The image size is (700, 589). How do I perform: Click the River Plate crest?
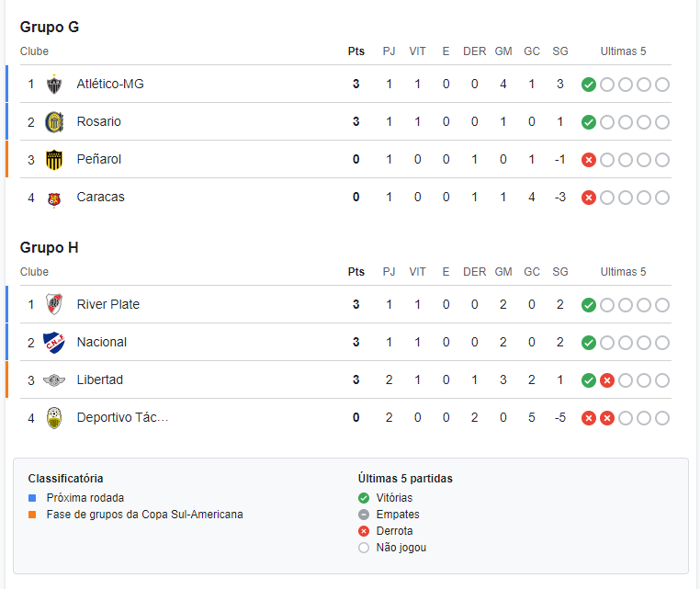[x=54, y=304]
